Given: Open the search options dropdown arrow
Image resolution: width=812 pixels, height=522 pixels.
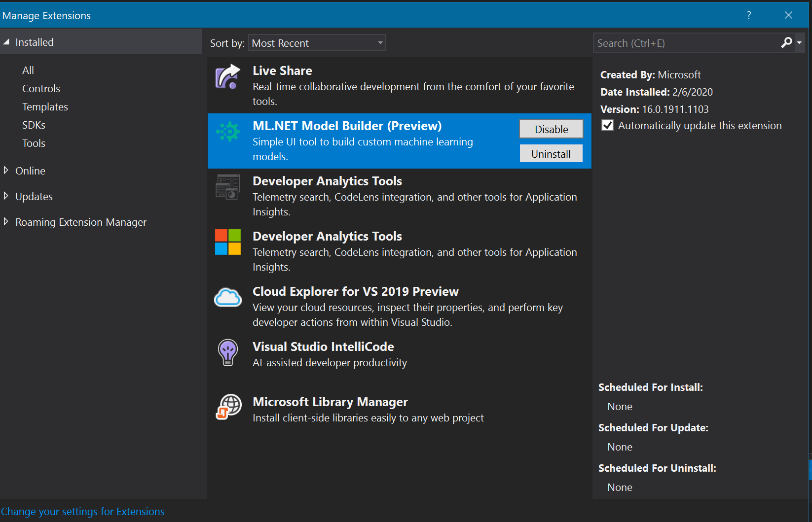Looking at the screenshot, I should pos(799,43).
